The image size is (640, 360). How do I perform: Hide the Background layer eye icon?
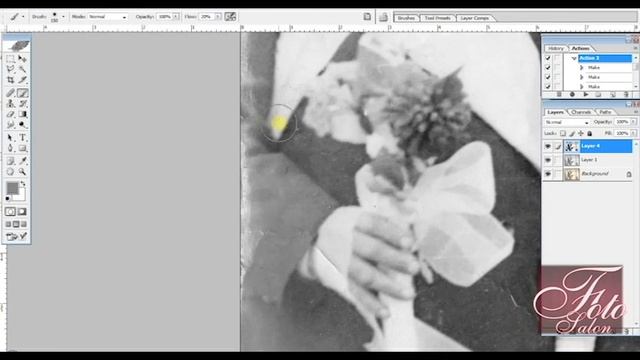[x=548, y=174]
